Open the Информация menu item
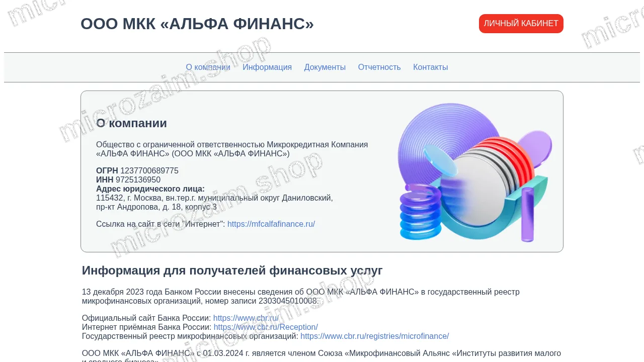This screenshot has height=362, width=644. click(267, 67)
